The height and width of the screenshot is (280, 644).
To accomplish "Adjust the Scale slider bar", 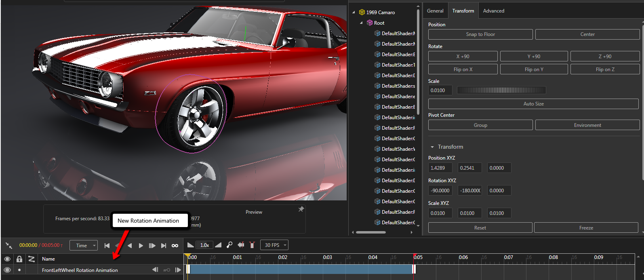I will point(501,90).
